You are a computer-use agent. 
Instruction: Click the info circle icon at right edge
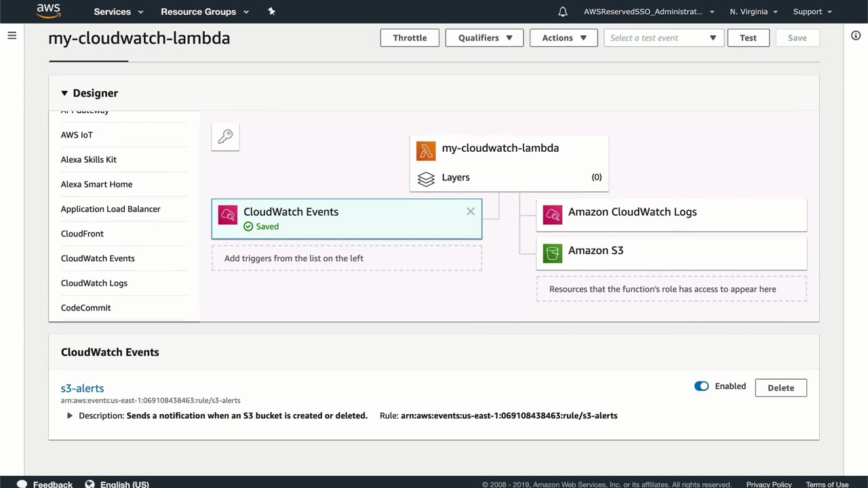click(856, 35)
